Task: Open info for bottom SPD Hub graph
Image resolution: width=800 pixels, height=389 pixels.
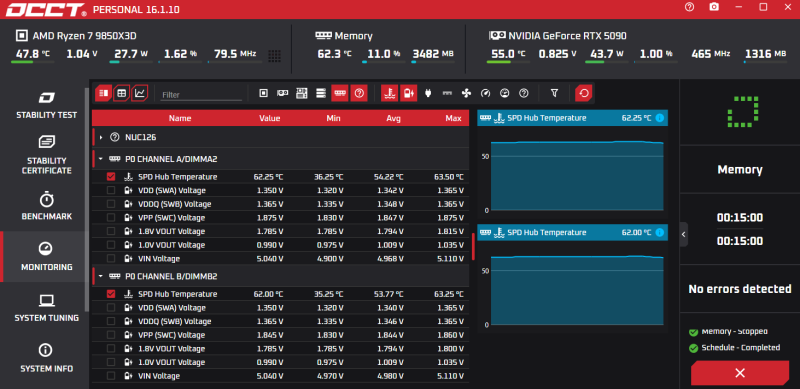Action: 660,233
